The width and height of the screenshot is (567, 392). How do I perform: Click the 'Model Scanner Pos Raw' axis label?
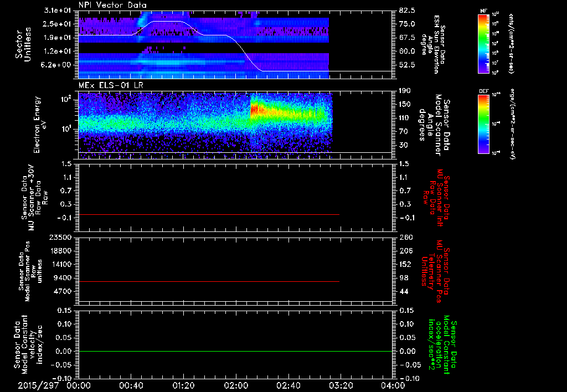[30, 271]
